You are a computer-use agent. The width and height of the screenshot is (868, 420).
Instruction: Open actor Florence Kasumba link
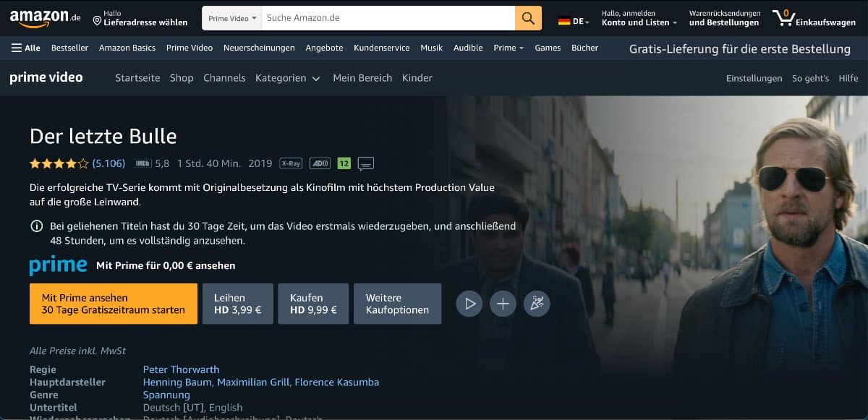(337, 382)
